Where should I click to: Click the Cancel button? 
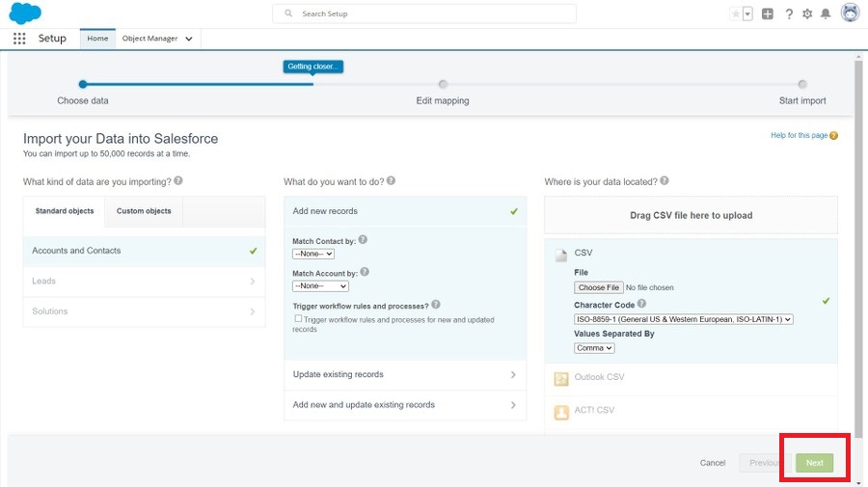[x=713, y=463]
